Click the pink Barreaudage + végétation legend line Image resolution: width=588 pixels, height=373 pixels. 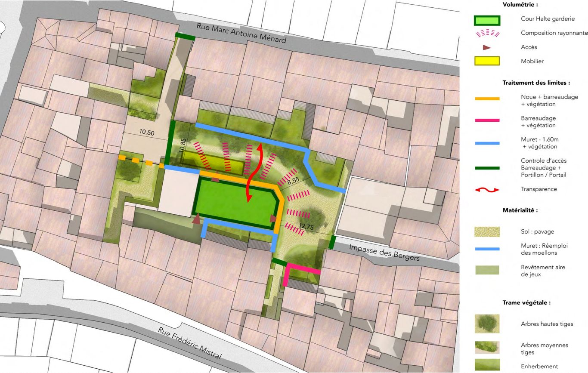(487, 120)
